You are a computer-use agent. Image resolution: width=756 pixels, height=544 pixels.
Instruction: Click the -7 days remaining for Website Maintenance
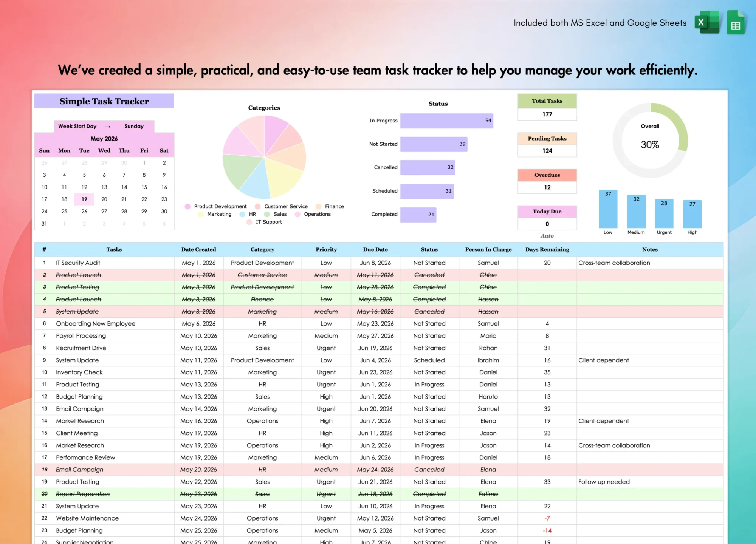pyautogui.click(x=547, y=518)
